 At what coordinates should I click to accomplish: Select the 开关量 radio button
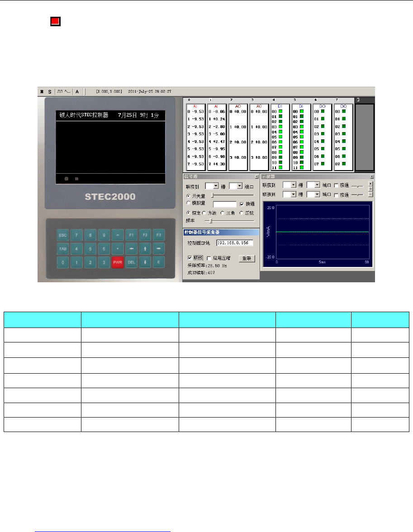(188, 196)
